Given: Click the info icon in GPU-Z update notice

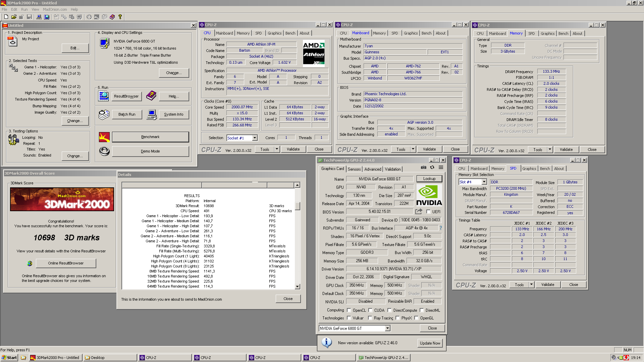Looking at the screenshot, I should click(327, 343).
